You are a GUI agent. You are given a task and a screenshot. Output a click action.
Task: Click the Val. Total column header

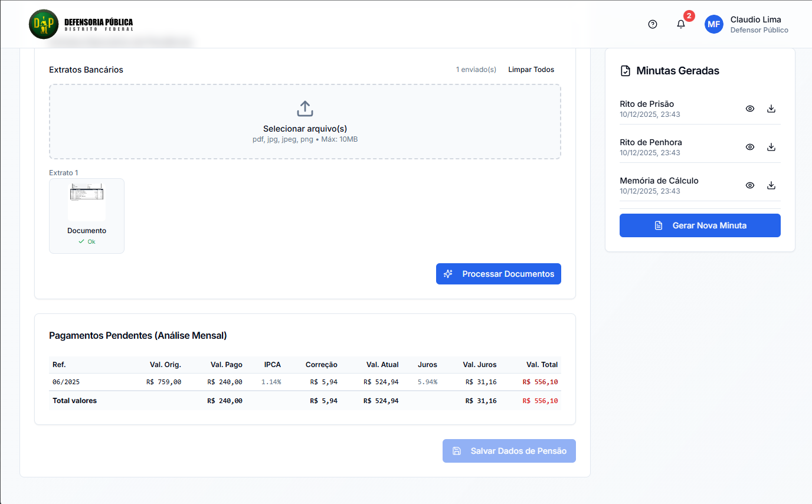[542, 365]
